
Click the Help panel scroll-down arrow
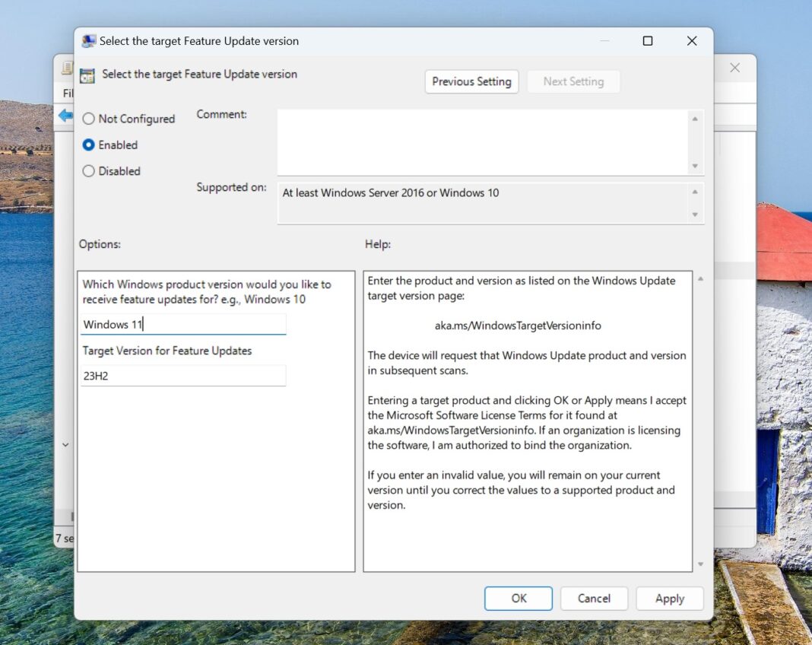(699, 564)
